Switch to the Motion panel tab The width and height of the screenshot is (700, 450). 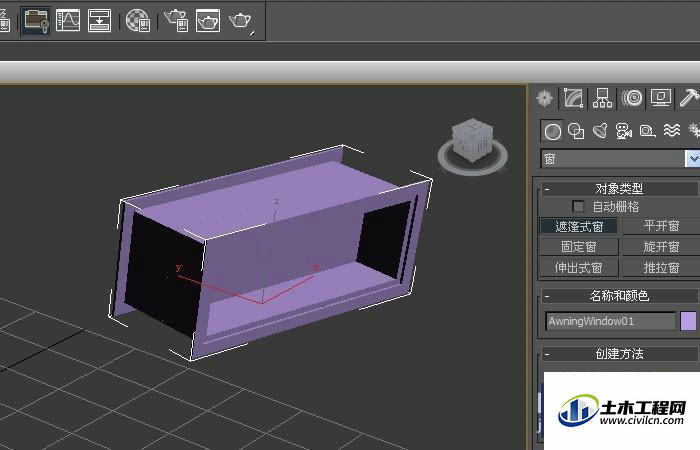point(632,98)
